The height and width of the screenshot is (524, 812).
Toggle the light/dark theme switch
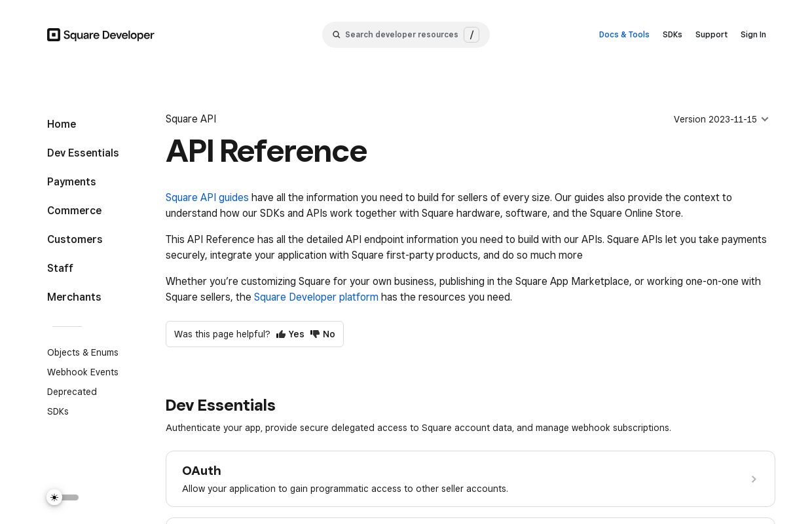click(63, 498)
